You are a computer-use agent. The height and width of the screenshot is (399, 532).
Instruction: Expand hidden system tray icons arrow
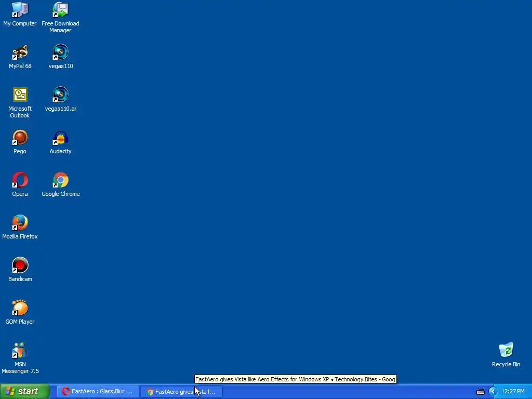pyautogui.click(x=493, y=392)
